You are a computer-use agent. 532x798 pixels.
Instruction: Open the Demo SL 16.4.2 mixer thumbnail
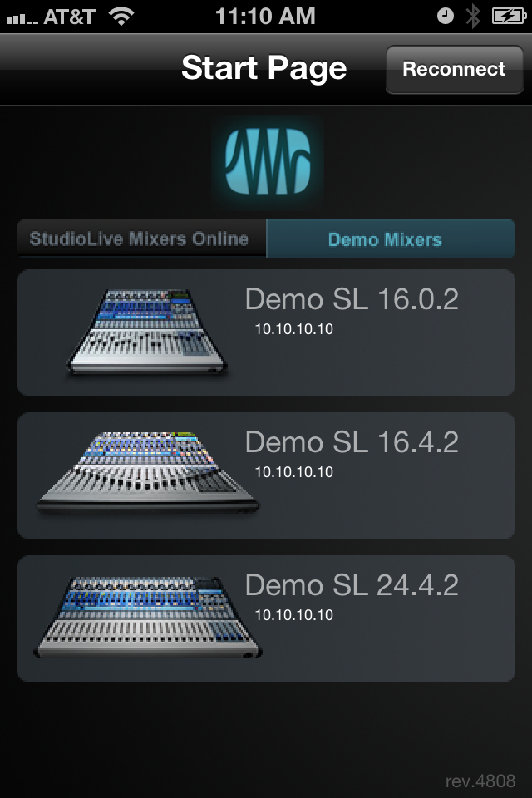coord(148,473)
